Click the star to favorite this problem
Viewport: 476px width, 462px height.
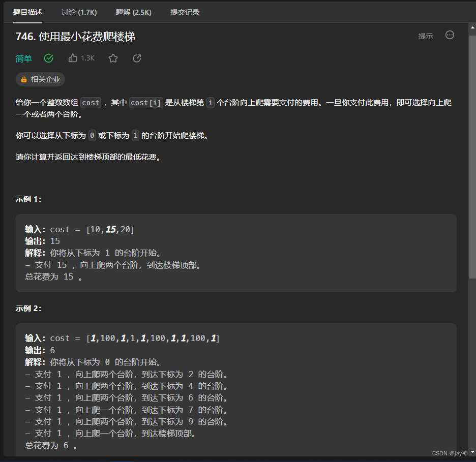click(112, 58)
